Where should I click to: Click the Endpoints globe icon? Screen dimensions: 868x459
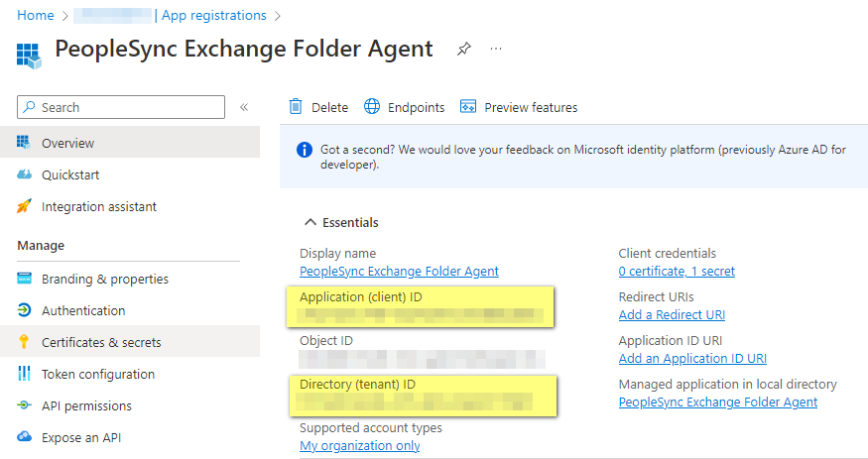point(372,106)
